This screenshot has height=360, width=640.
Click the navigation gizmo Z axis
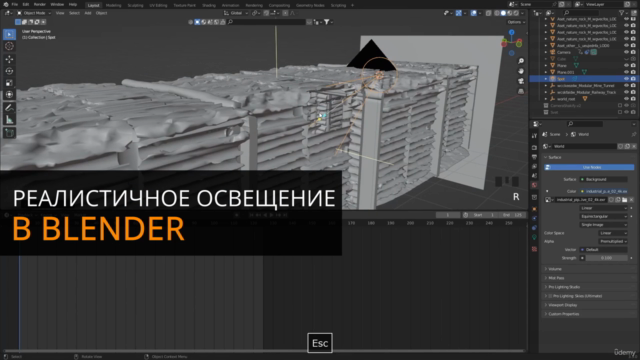511,32
